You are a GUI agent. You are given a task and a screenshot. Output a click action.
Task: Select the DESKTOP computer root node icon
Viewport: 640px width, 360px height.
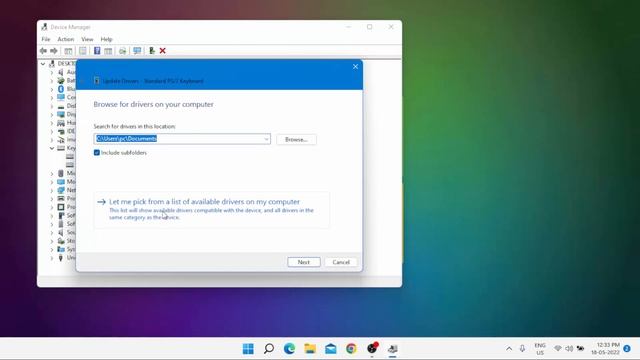point(52,64)
